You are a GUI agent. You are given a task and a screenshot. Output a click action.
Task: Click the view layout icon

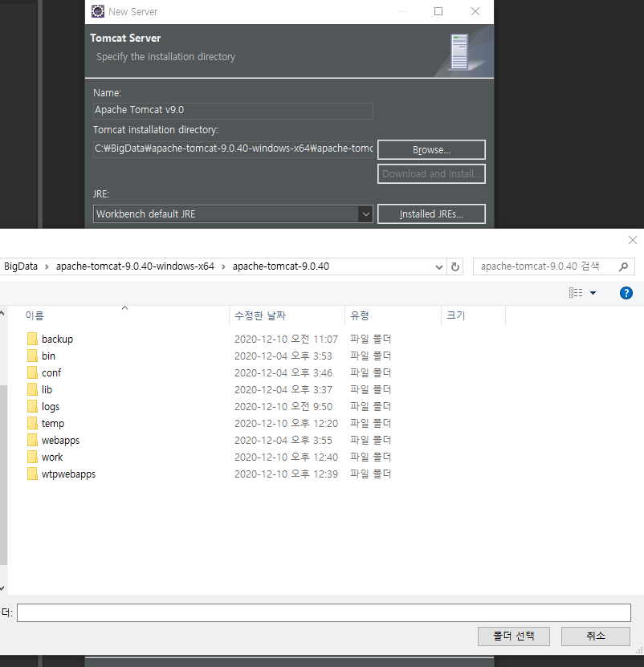(576, 293)
